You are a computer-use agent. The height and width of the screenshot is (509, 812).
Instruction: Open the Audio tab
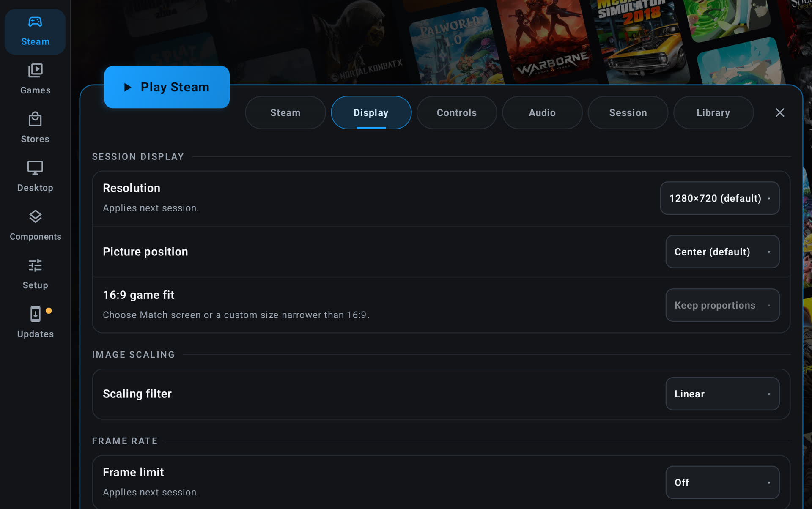point(542,112)
